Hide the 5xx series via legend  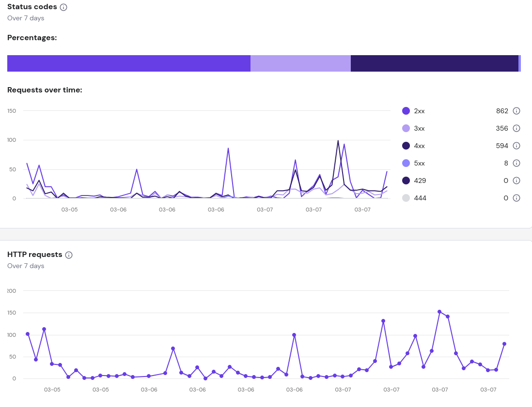(x=406, y=163)
